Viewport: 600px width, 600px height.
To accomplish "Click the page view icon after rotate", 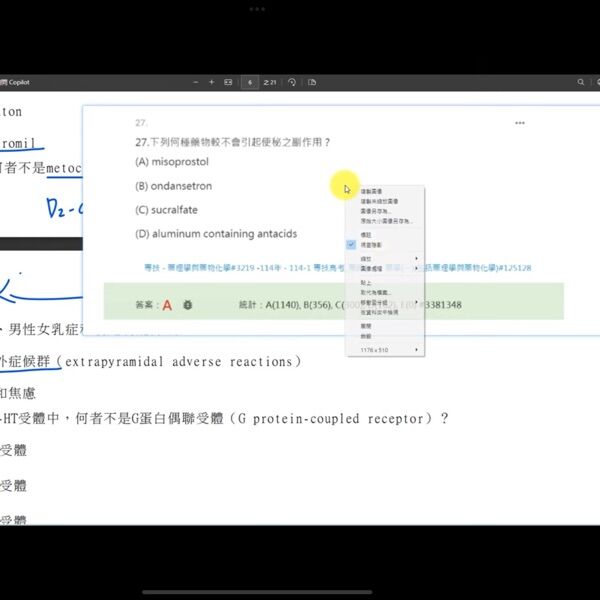I will (x=312, y=81).
